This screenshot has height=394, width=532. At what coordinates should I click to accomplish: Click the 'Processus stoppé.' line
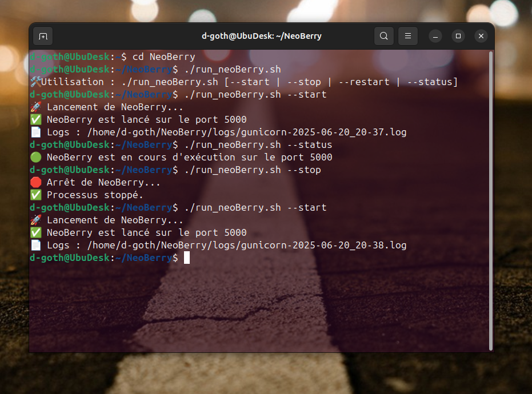point(95,195)
